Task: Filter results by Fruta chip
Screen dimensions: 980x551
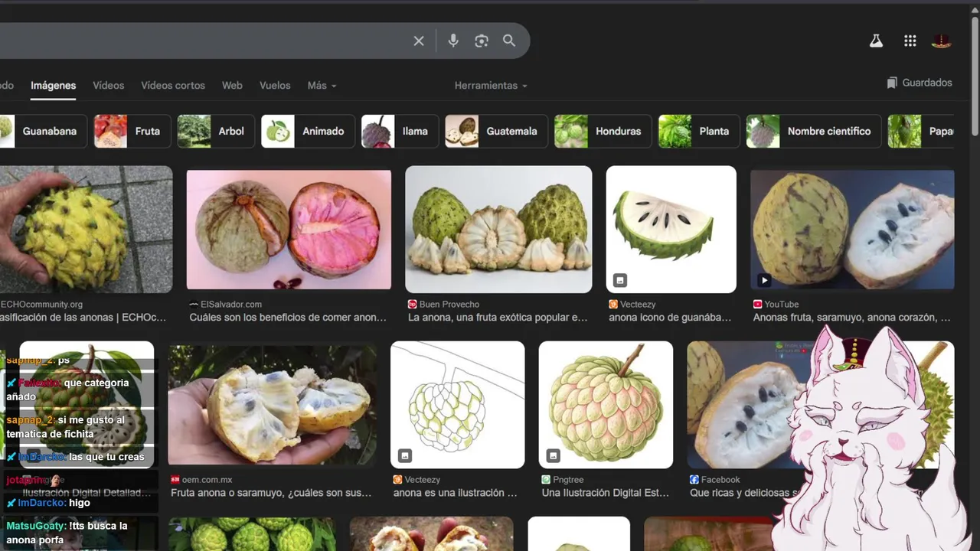Action: pyautogui.click(x=132, y=131)
